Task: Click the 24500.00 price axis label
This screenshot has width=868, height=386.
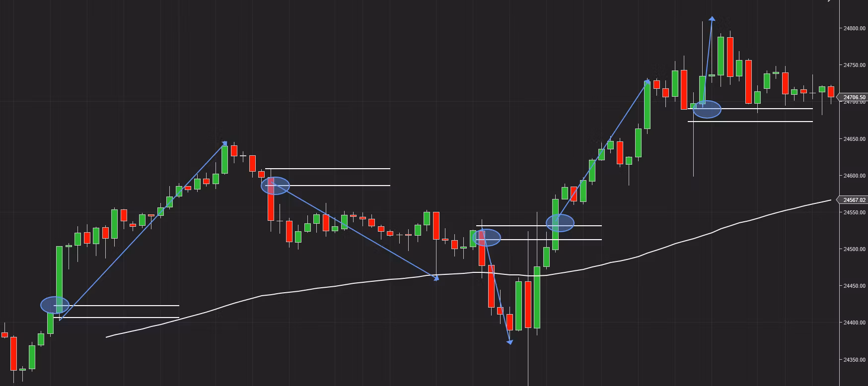Action: pyautogui.click(x=854, y=249)
